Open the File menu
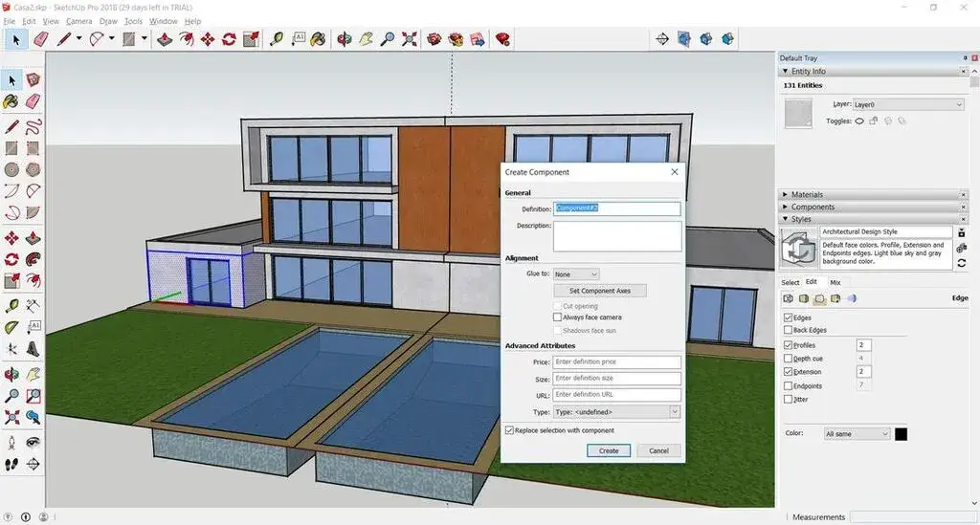 [x=10, y=21]
